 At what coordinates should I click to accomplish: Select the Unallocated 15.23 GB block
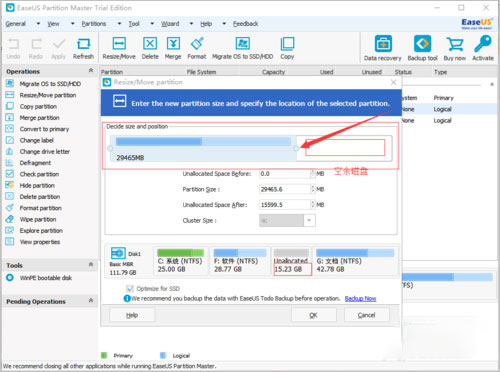[291, 261]
